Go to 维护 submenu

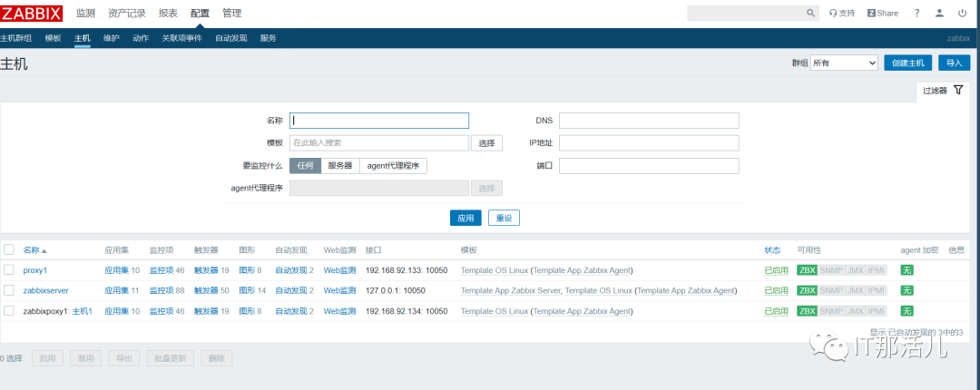(112, 38)
